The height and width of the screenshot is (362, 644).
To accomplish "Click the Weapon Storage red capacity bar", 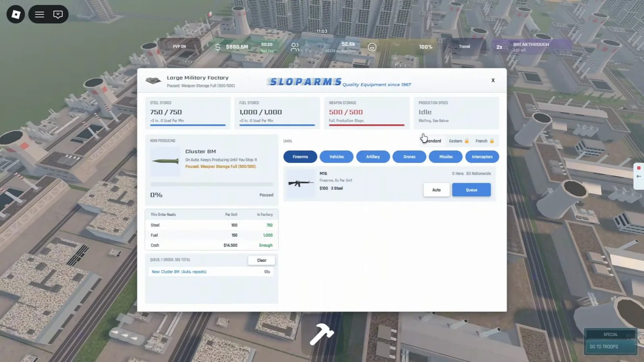I will coord(367,125).
